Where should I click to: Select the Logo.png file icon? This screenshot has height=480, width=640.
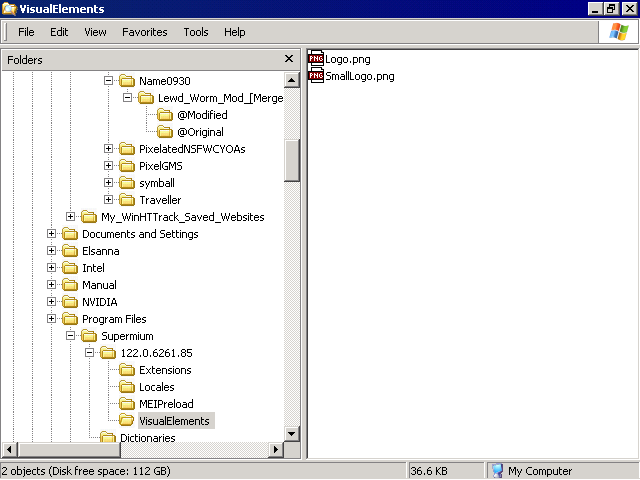coord(316,59)
